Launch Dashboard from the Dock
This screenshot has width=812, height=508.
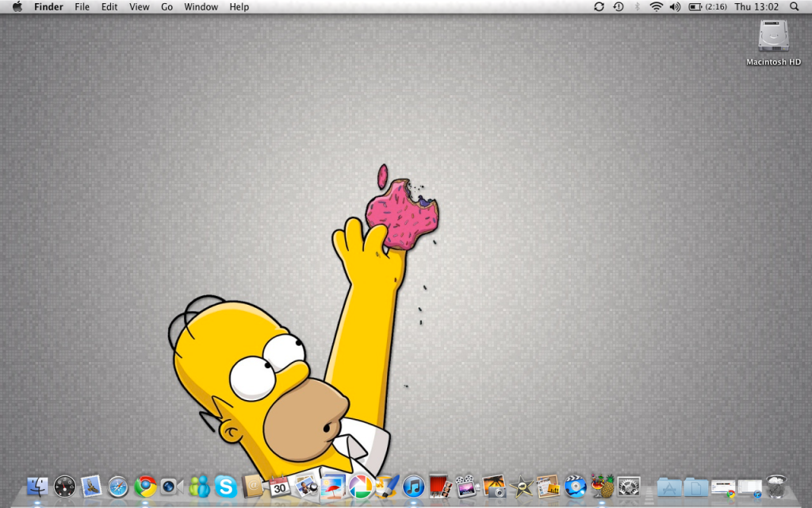[x=65, y=487]
